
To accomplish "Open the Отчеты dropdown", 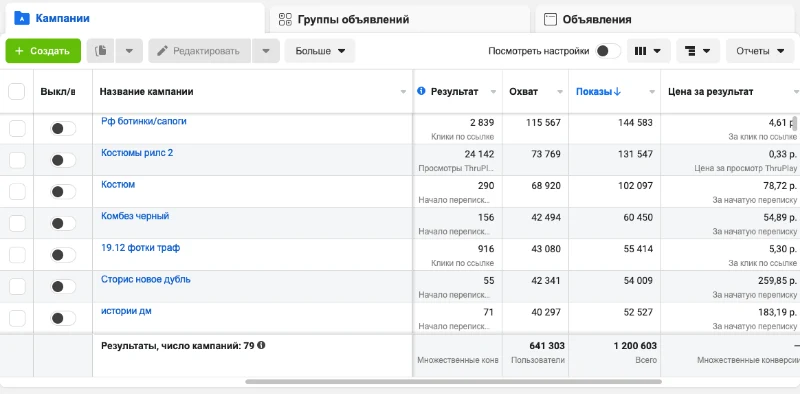I will (x=760, y=51).
